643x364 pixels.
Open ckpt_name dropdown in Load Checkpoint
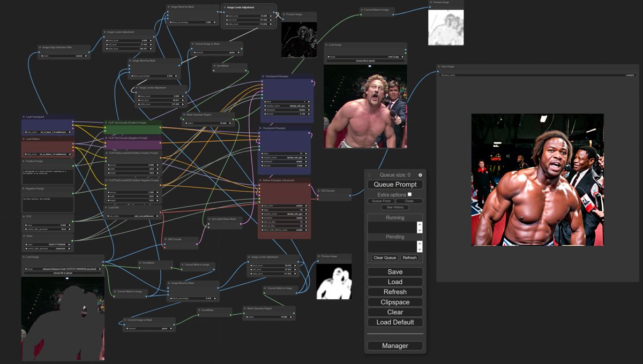48,132
